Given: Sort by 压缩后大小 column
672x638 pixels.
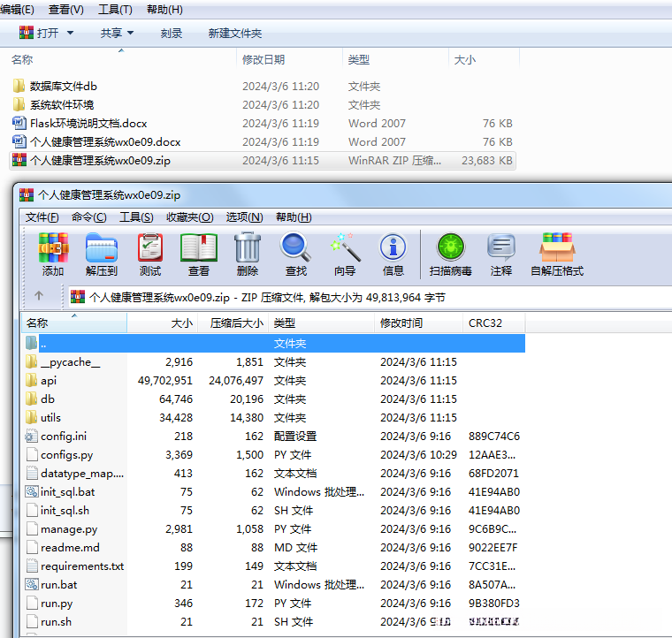Looking at the screenshot, I should pos(233,323).
